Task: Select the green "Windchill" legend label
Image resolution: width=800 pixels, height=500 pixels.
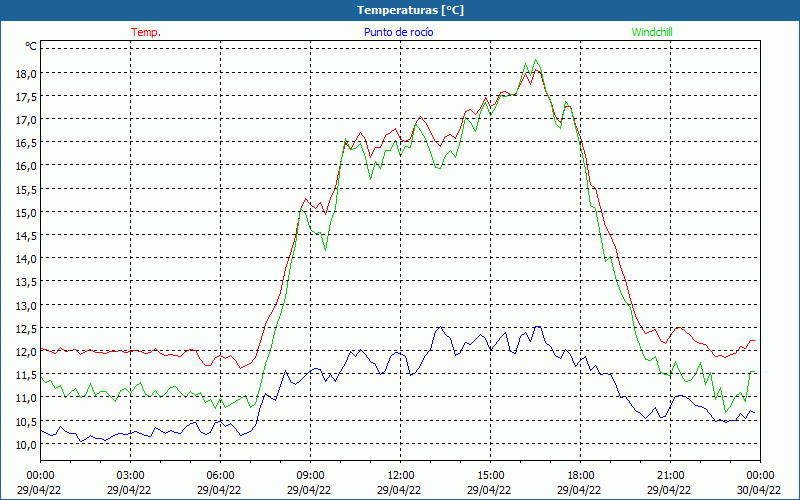Action: pyautogui.click(x=652, y=32)
